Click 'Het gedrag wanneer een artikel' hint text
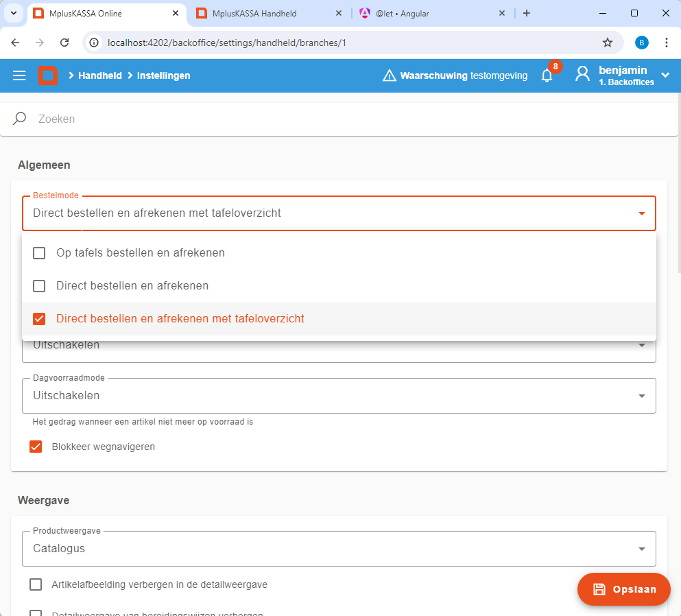 [x=143, y=422]
